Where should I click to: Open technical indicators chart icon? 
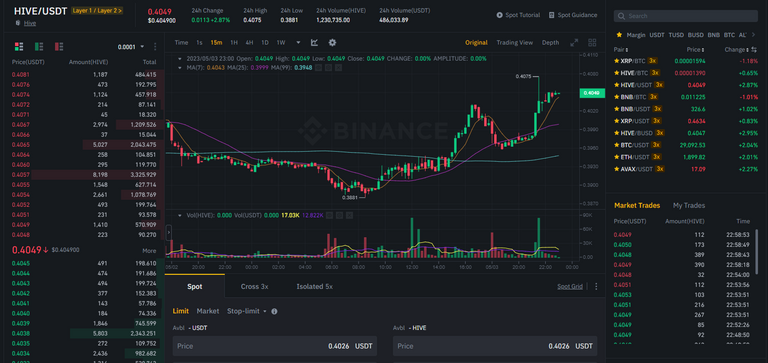point(314,43)
